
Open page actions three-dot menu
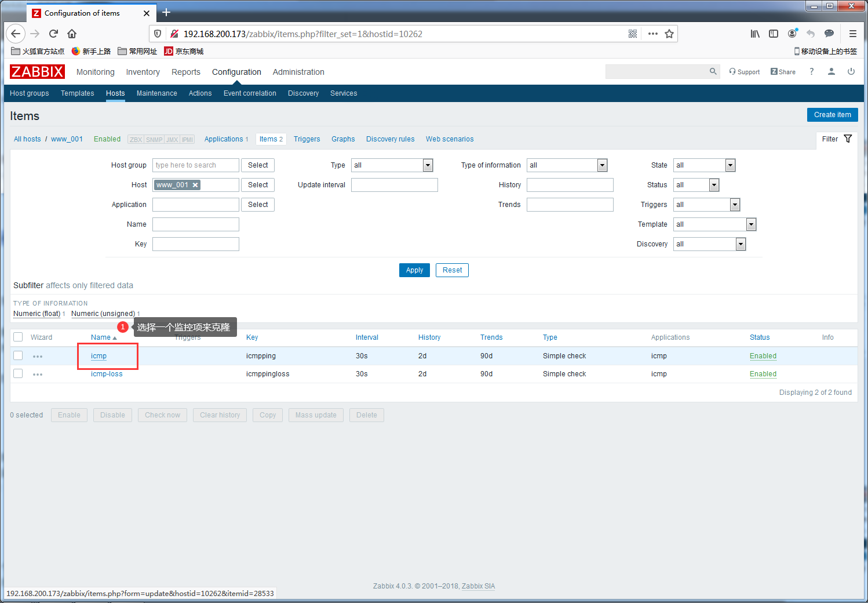(653, 34)
